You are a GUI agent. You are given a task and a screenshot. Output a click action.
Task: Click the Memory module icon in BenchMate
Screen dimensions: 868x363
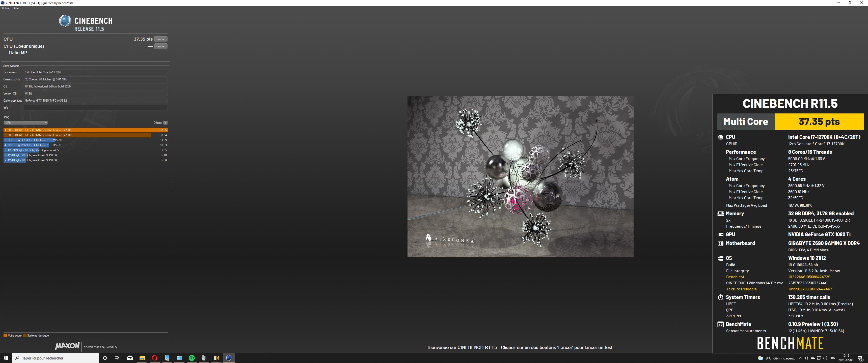(720, 214)
